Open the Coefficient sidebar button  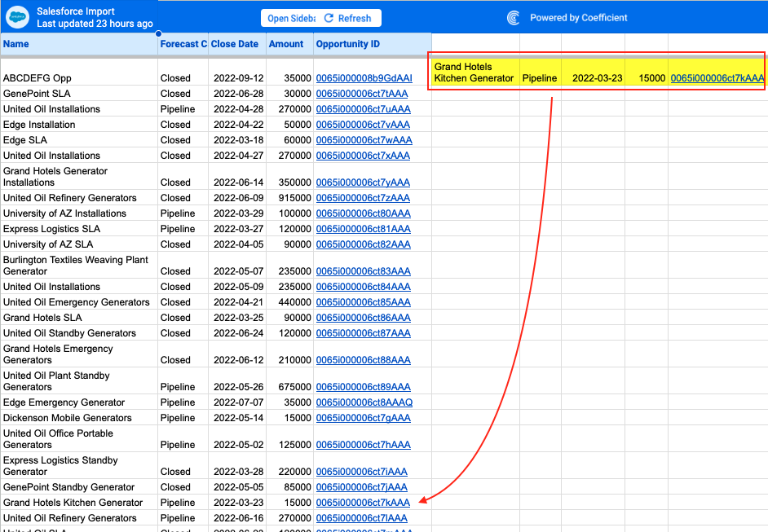point(291,18)
